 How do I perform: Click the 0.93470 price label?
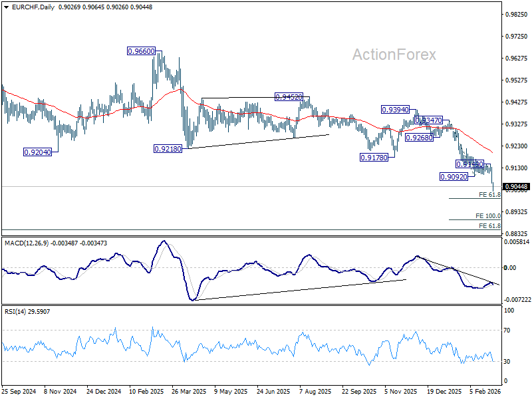429,120
